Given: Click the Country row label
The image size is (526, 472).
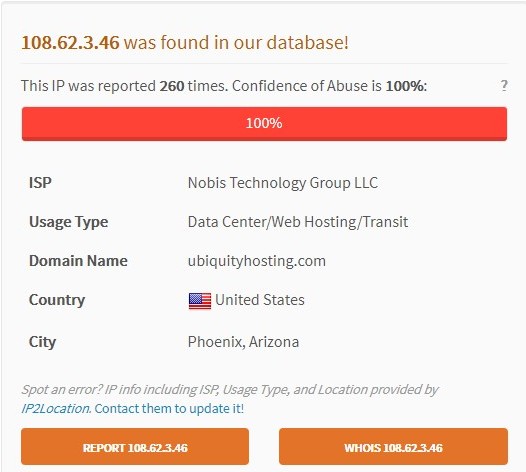Looking at the screenshot, I should tap(57, 300).
